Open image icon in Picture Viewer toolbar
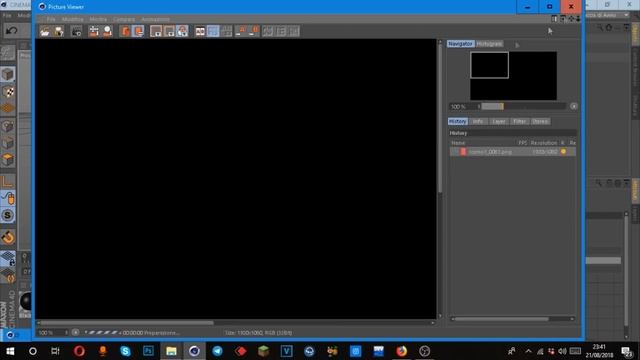 45,31
